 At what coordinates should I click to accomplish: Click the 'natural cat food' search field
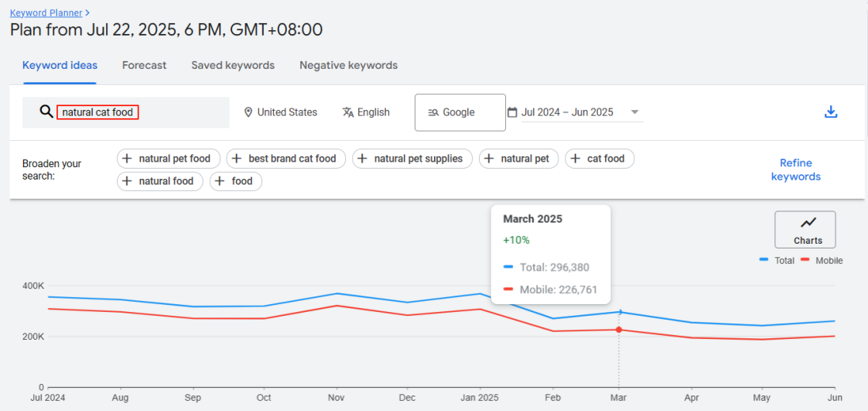click(x=98, y=112)
